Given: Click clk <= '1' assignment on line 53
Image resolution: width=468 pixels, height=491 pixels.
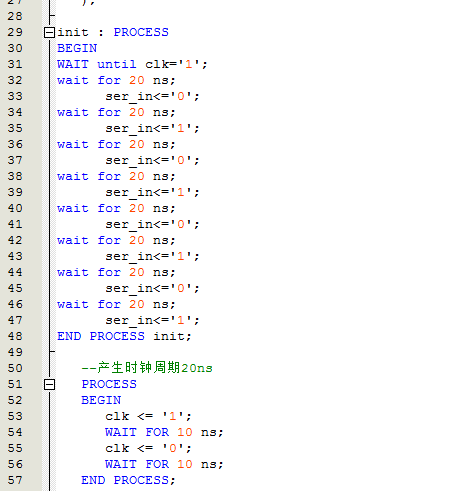Looking at the screenshot, I should (x=148, y=416).
